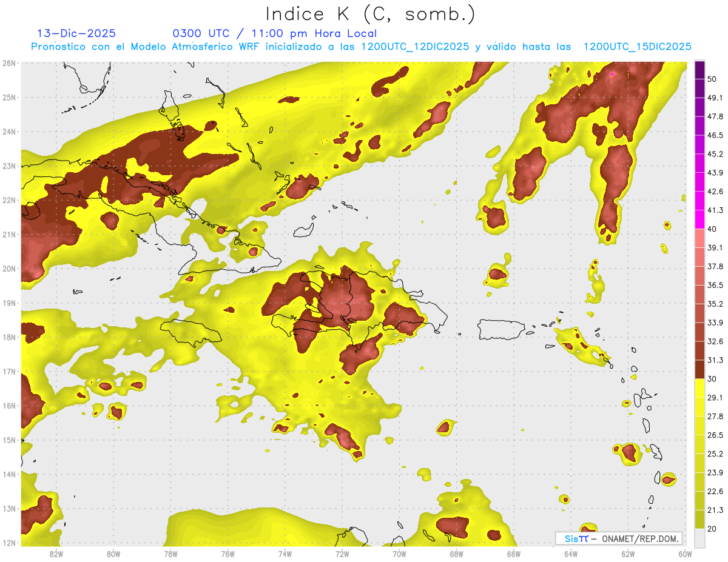Click the latitude label "18N"

coord(8,337)
